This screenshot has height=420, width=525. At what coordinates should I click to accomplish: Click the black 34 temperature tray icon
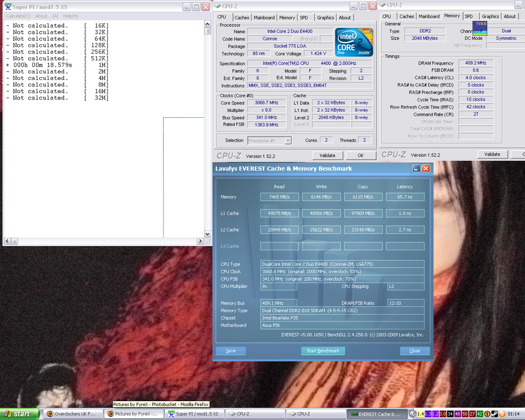point(450,414)
